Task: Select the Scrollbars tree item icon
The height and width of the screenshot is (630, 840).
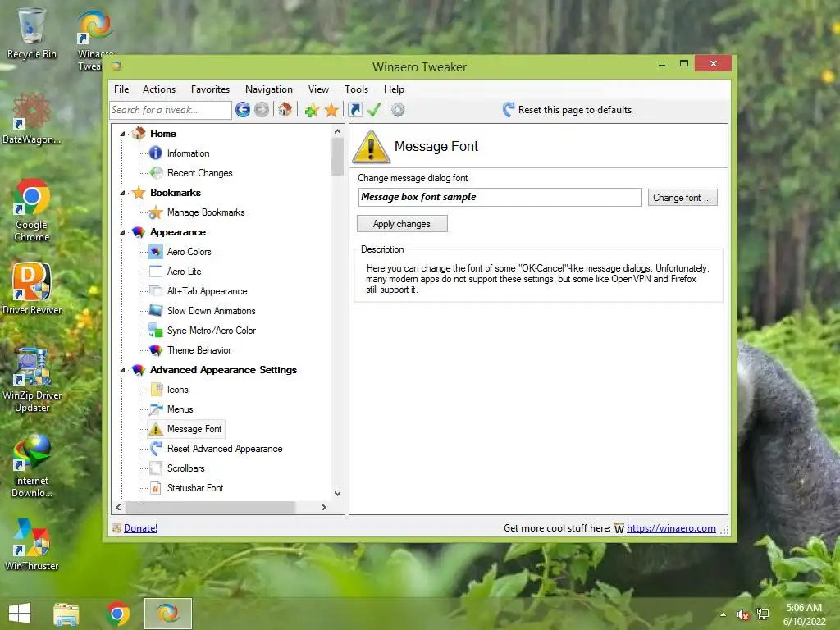Action: coord(156,468)
